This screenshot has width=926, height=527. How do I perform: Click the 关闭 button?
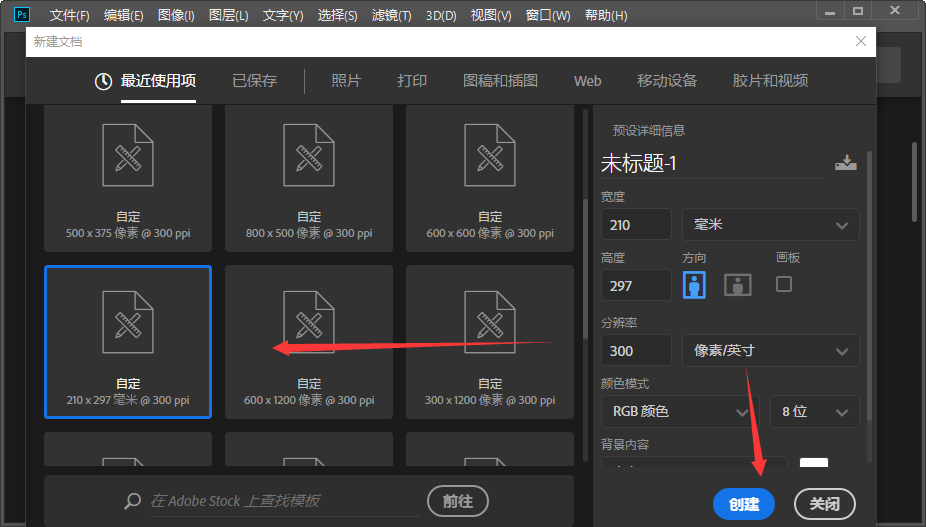click(x=824, y=504)
